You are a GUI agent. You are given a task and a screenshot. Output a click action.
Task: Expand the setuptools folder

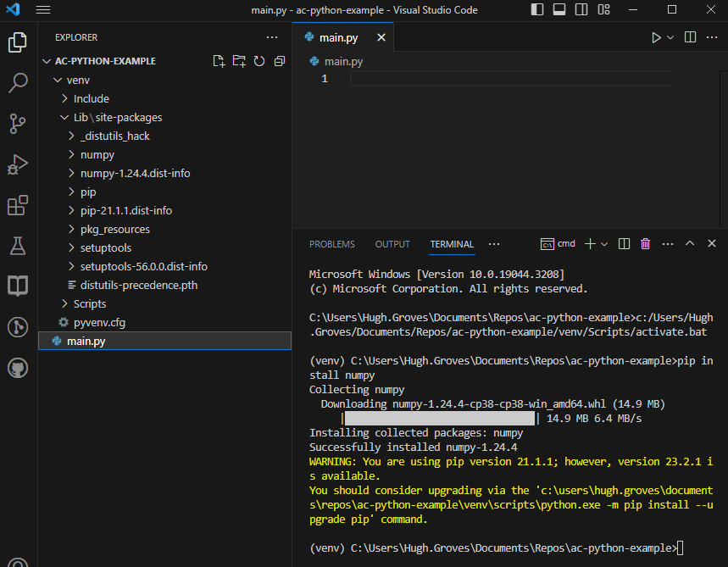coord(71,247)
